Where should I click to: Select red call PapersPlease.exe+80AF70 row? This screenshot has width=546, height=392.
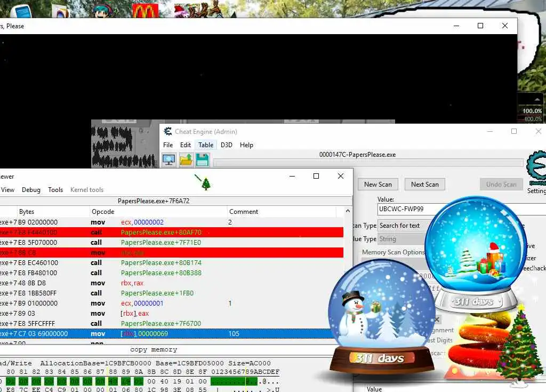click(172, 233)
